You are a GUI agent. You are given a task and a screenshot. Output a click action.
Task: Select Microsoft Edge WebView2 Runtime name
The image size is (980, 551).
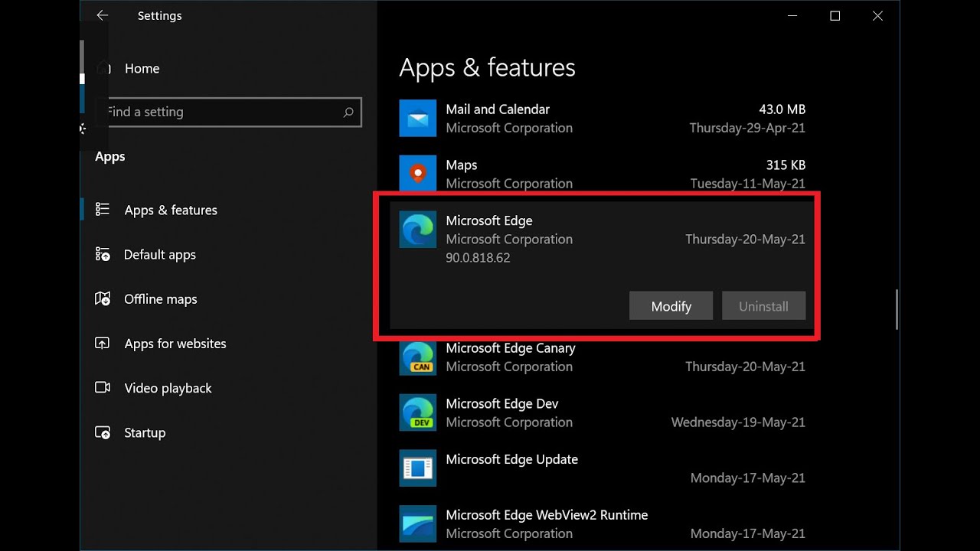coord(547,515)
